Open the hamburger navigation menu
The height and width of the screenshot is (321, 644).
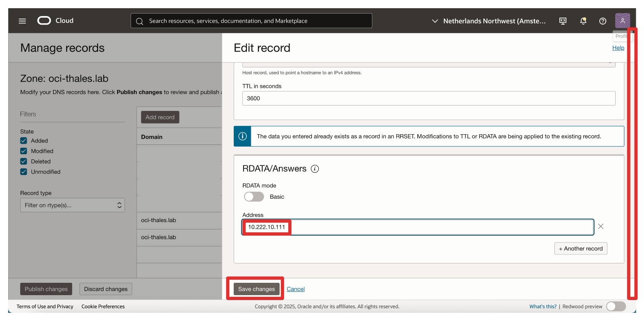pos(22,21)
